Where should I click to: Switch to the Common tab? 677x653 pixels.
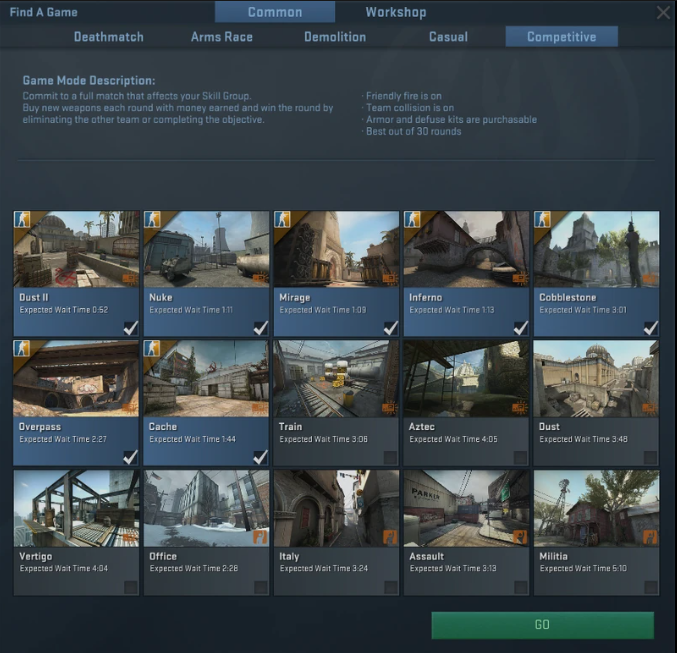275,12
